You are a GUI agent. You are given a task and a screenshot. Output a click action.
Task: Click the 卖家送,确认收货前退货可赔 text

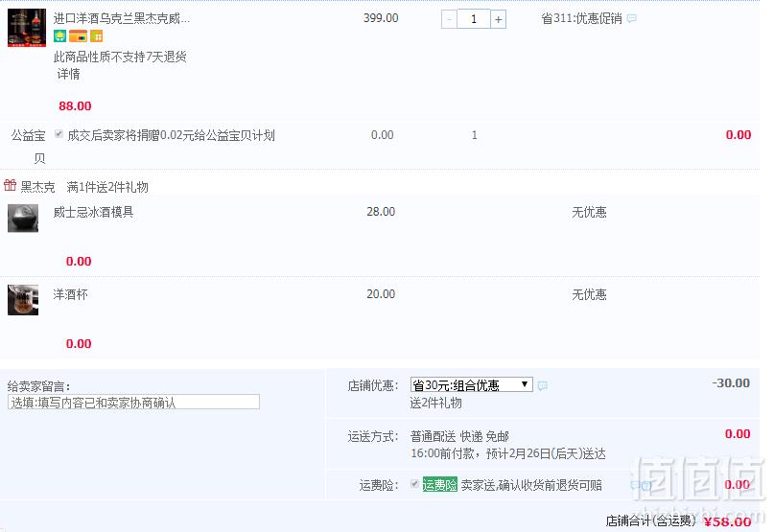click(531, 485)
